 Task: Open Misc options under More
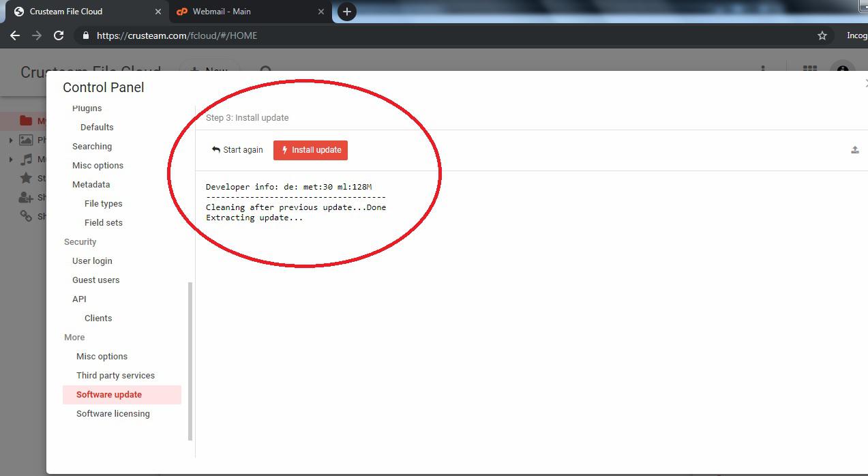click(x=102, y=356)
